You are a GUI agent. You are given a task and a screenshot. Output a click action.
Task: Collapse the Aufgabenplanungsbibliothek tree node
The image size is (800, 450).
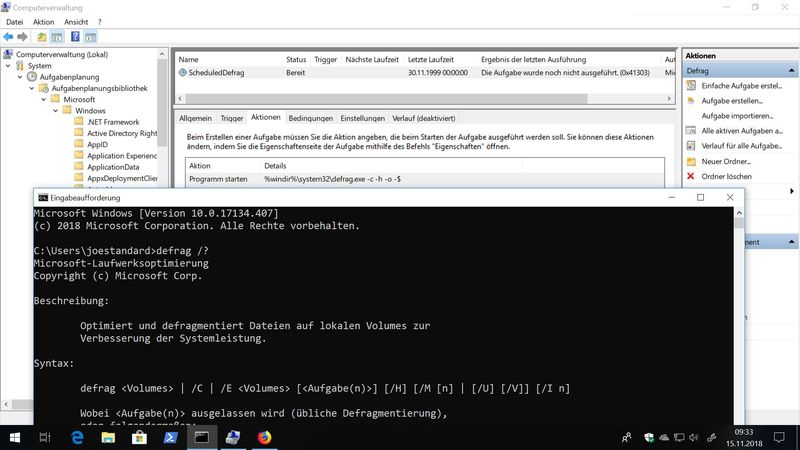[32, 88]
